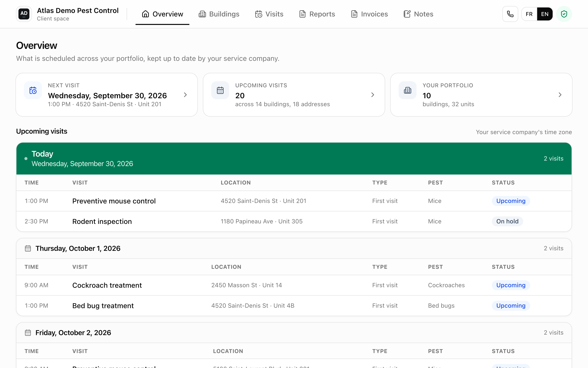Viewport: 588px width, 368px height.
Task: Switch language to EN
Action: 545,14
